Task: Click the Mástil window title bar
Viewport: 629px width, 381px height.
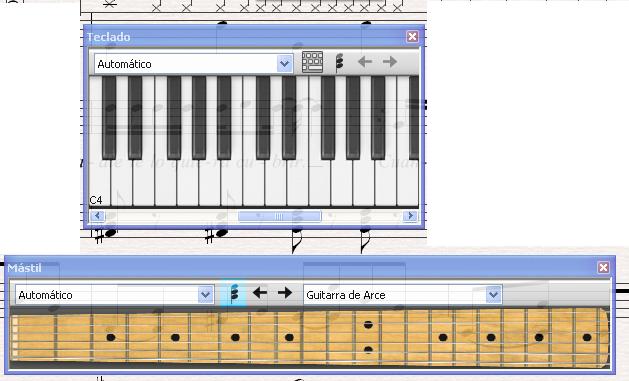Action: (301, 268)
